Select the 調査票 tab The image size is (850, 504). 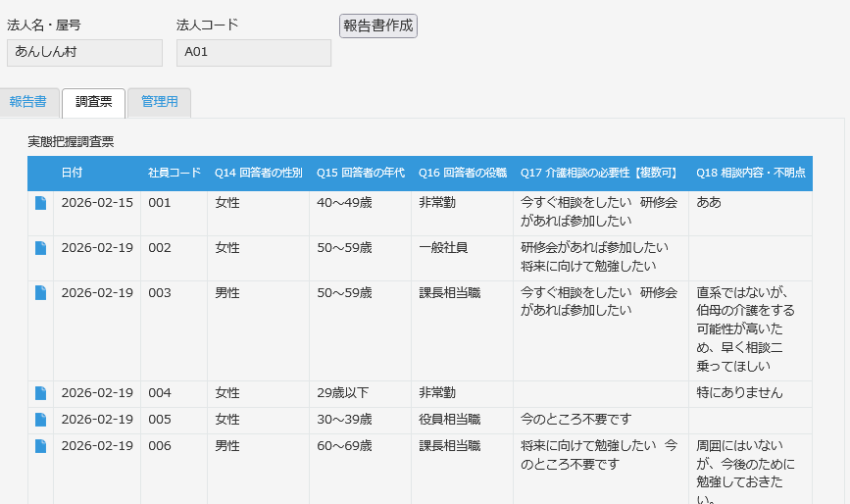(93, 102)
